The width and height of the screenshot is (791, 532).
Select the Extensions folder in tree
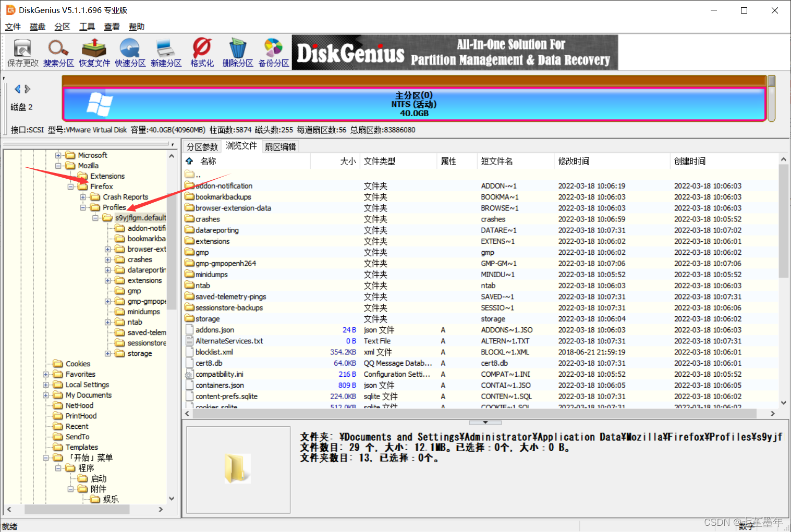[x=107, y=176]
